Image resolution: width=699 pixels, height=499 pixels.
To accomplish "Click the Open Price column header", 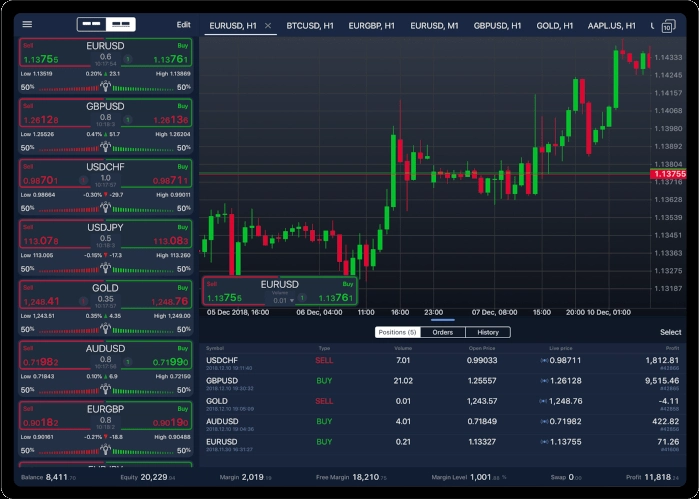I will tap(482, 348).
